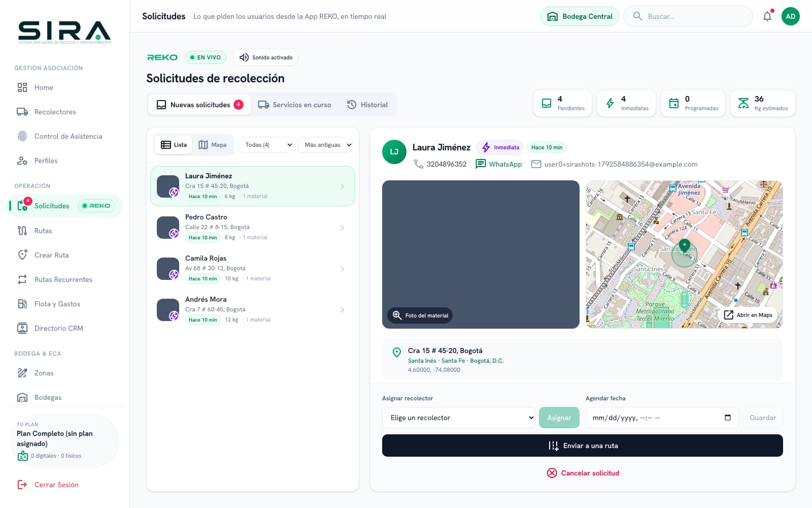Click the Buscar search field
Image resolution: width=812 pixels, height=508 pixels.
click(x=688, y=16)
